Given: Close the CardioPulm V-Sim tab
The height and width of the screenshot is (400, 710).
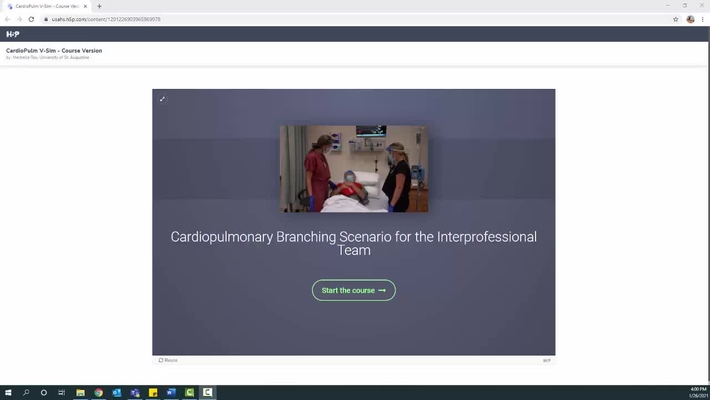Looking at the screenshot, I should pyautogui.click(x=85, y=6).
